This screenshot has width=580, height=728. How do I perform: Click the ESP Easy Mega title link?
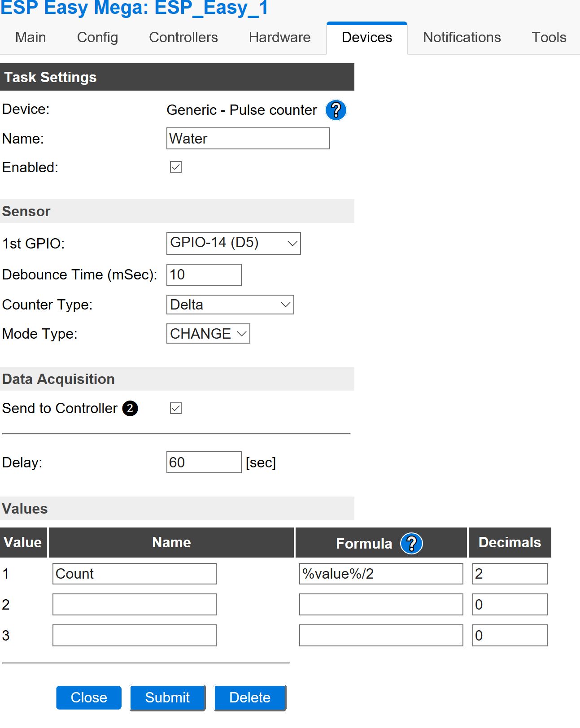tap(134, 8)
